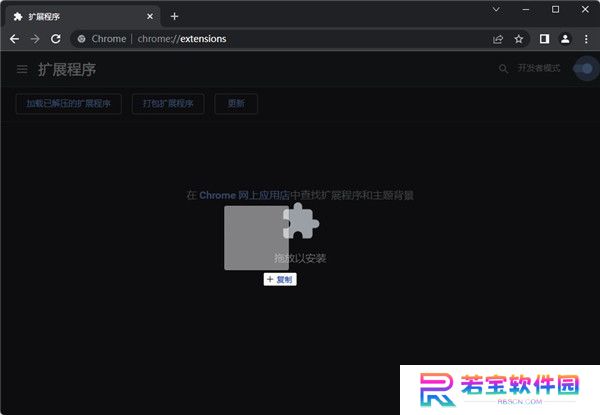Click the 扩展程序 page heading
The image size is (600, 415).
pos(67,70)
